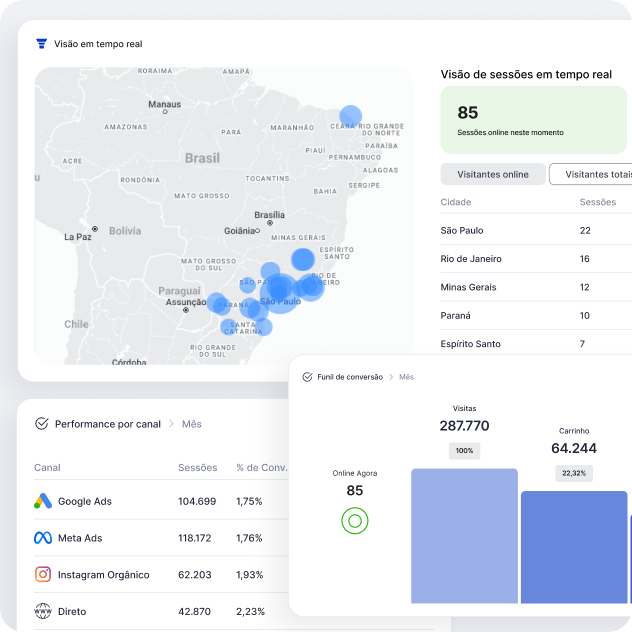Click the 2,23% conversion value
This screenshot has height=632, width=632.
pyautogui.click(x=250, y=611)
